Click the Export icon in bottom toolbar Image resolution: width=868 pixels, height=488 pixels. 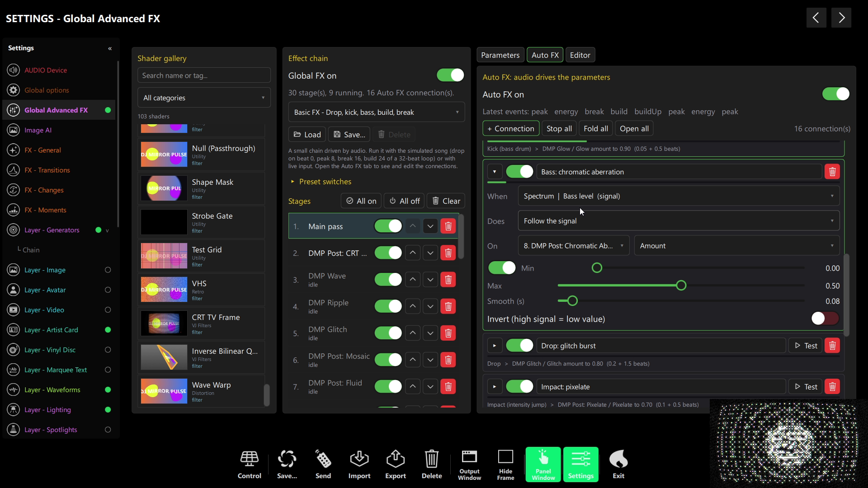(395, 465)
